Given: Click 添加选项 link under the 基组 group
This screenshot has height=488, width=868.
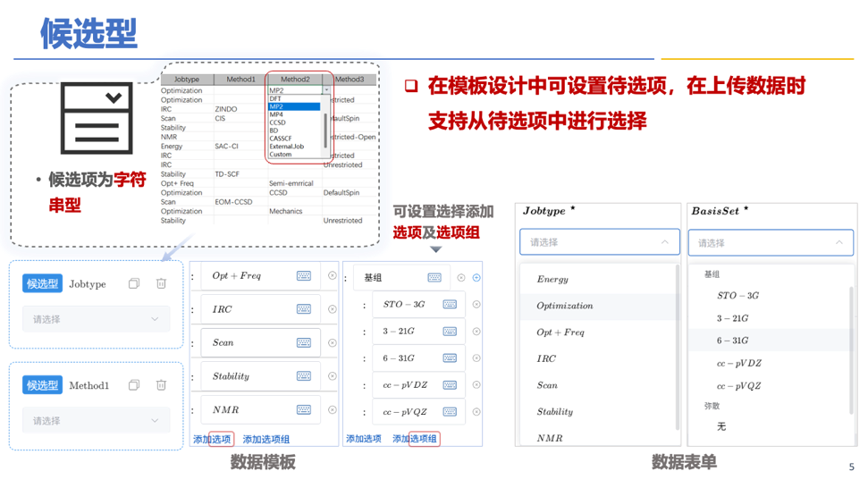Looking at the screenshot, I should (x=363, y=439).
